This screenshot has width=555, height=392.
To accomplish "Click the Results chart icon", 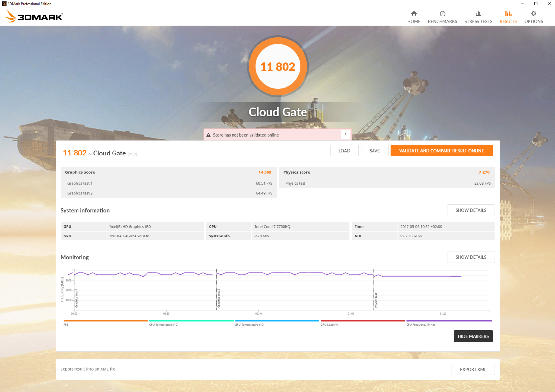I will 508,13.
